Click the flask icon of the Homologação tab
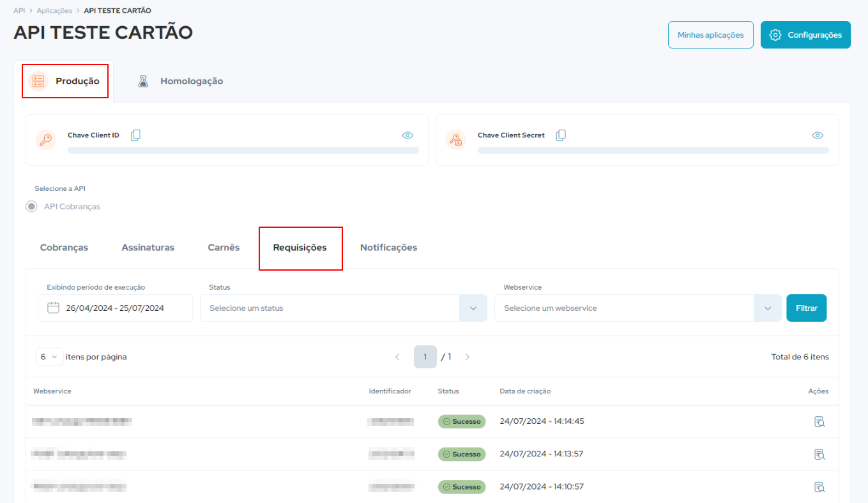Viewport: 868px width, 503px height. [x=143, y=81]
